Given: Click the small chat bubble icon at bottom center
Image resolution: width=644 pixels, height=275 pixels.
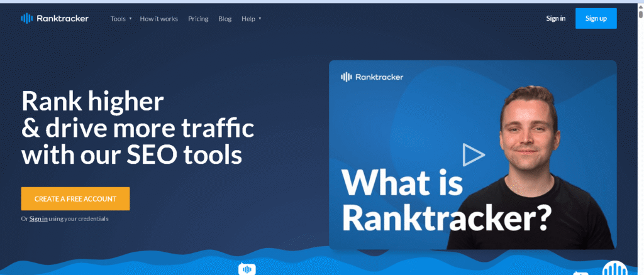Looking at the screenshot, I should [247, 269].
